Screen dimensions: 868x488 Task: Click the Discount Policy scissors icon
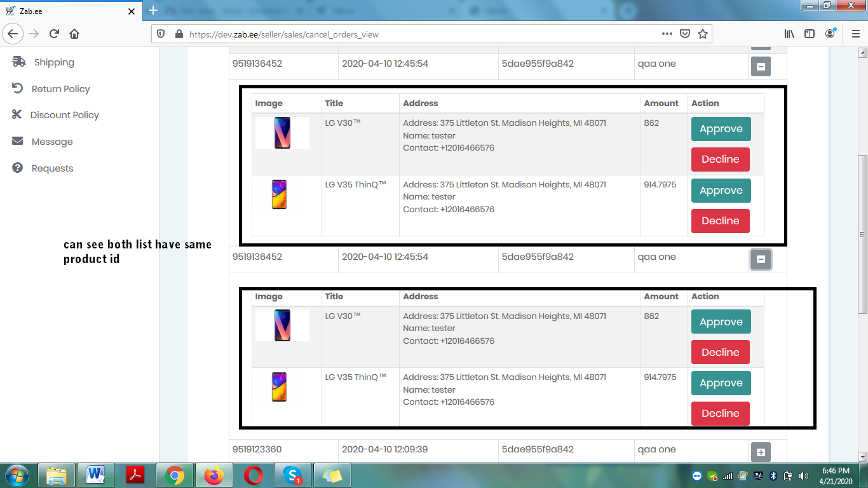pos(17,114)
